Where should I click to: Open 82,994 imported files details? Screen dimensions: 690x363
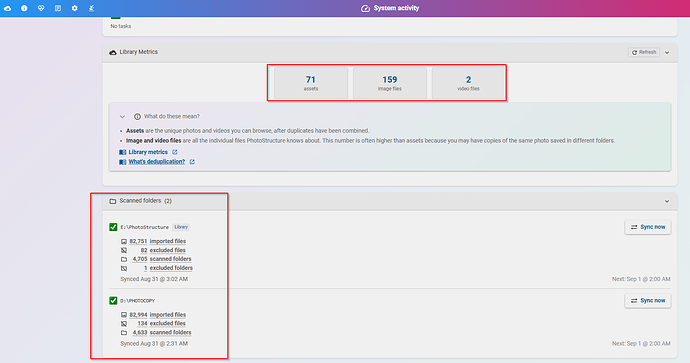tap(158, 315)
